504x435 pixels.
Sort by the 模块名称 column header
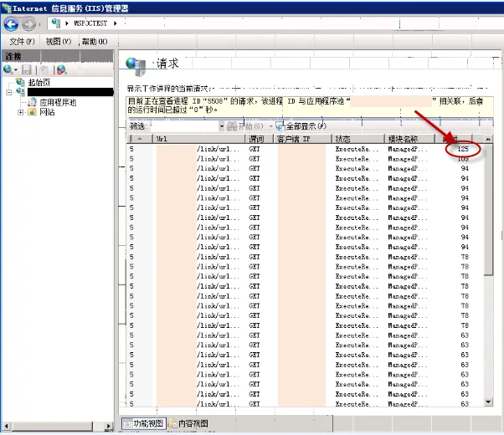409,139
